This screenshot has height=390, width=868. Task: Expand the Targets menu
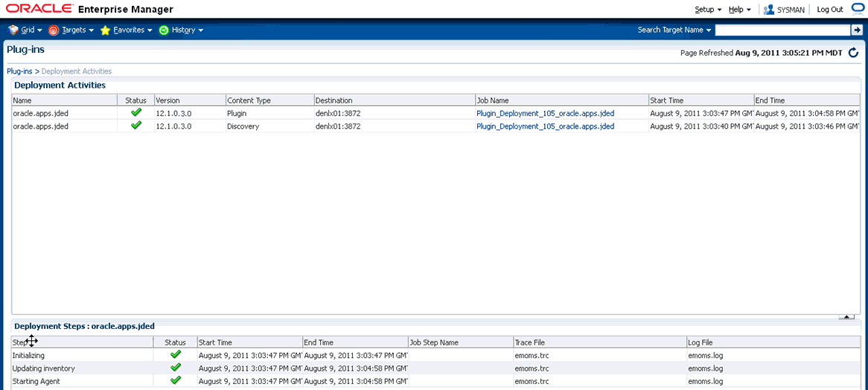(77, 30)
